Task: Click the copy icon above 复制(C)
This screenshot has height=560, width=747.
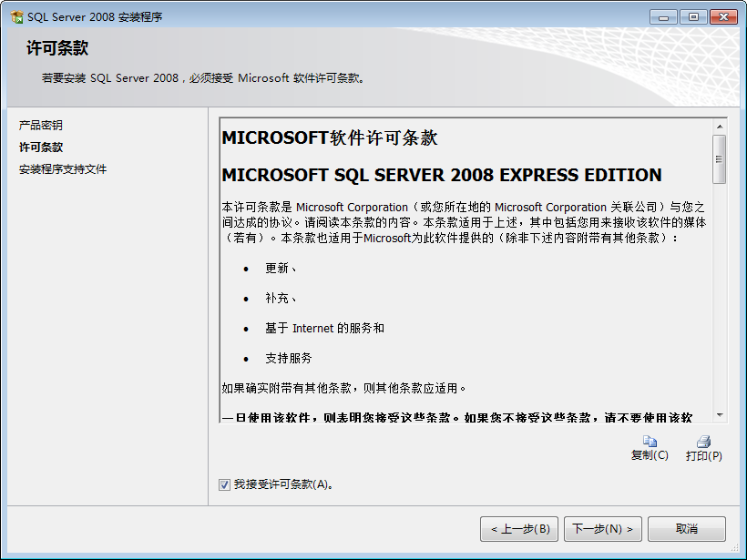Action: coord(650,441)
